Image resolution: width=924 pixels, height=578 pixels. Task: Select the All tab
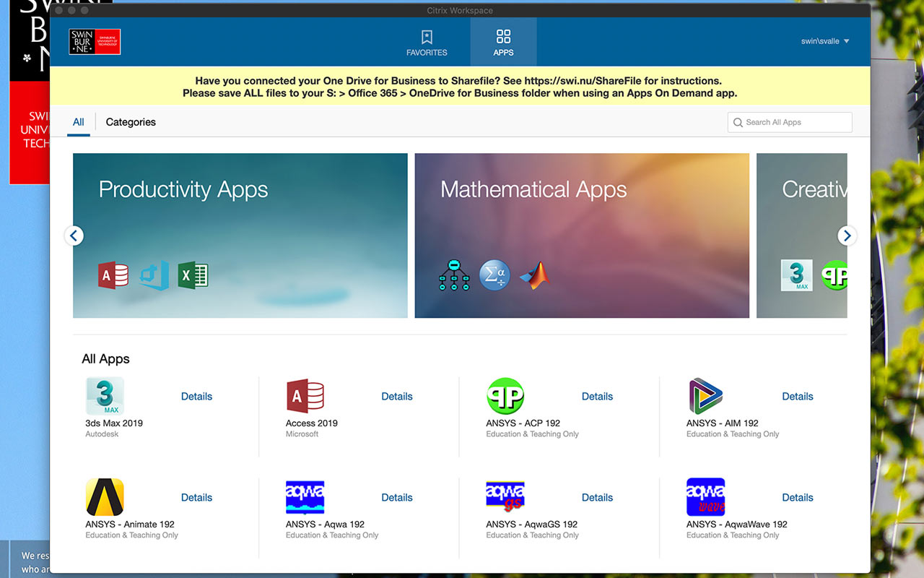coord(79,122)
